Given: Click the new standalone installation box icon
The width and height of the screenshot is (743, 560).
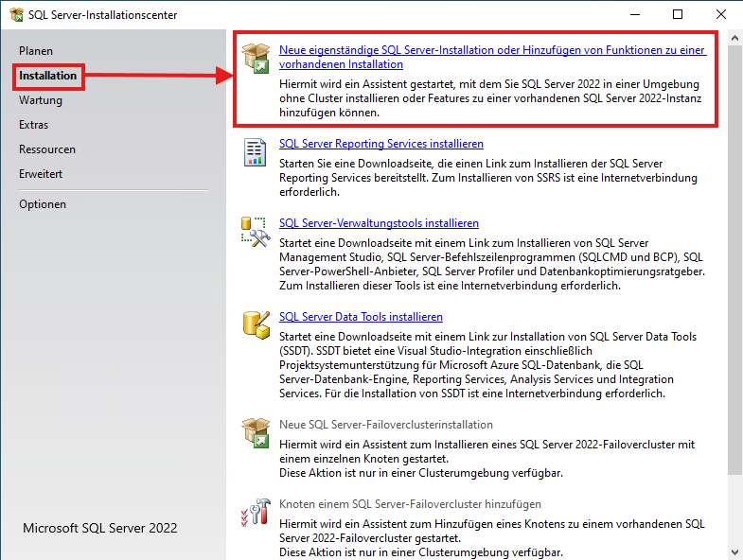Looking at the screenshot, I should coord(256,58).
